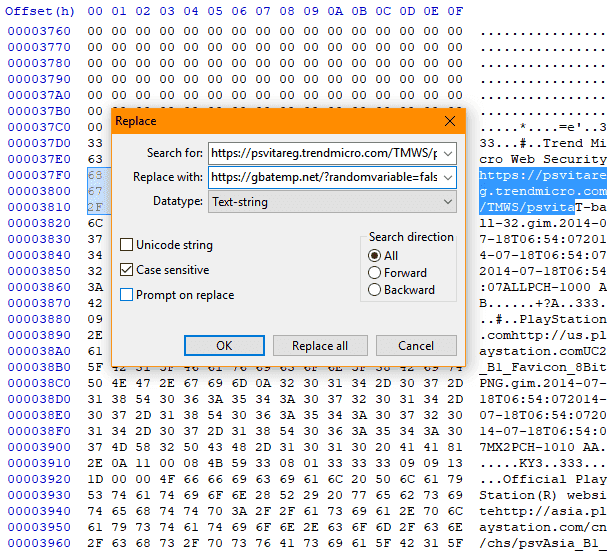Click selected hex byte 2F in row 00003810
615x552 pixels.
95,207
